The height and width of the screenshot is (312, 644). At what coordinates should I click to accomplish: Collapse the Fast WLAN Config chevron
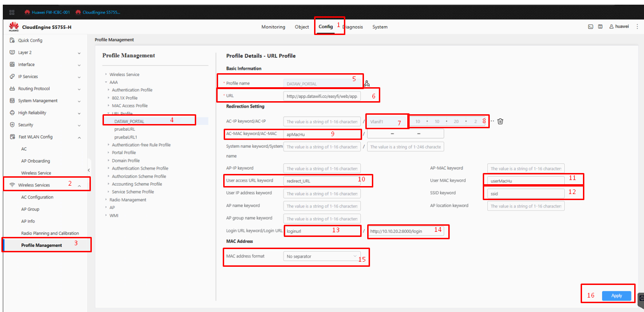pyautogui.click(x=79, y=137)
